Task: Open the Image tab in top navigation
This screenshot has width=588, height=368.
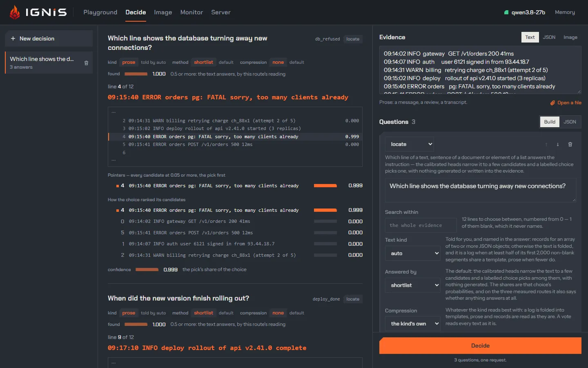Action: (x=163, y=12)
